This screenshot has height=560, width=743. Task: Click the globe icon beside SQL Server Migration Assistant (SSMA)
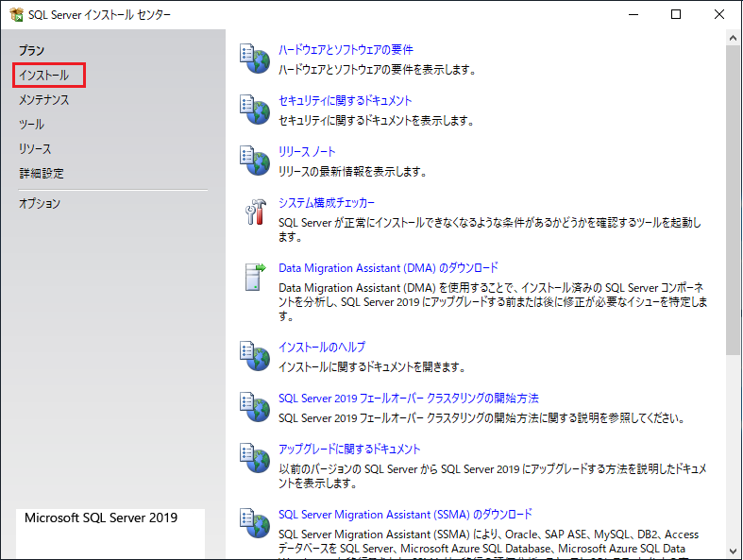255,523
